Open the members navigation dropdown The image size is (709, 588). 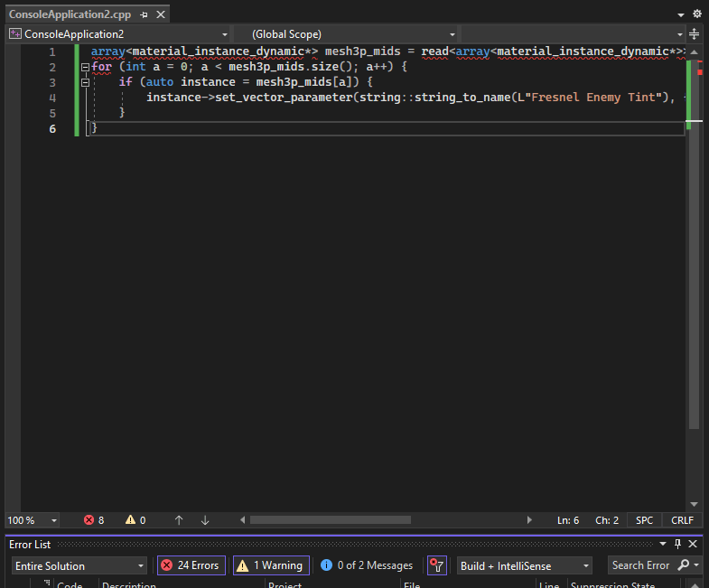coord(573,34)
